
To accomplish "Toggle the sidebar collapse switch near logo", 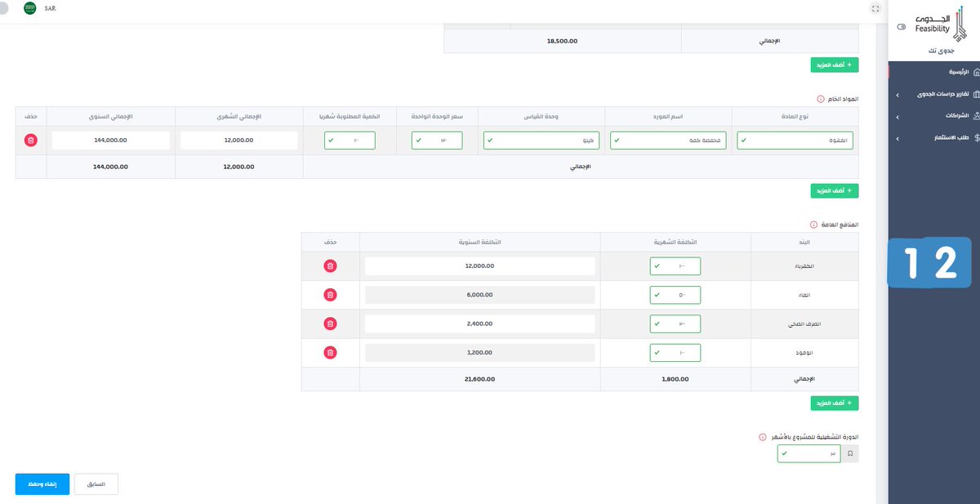I will click(902, 27).
